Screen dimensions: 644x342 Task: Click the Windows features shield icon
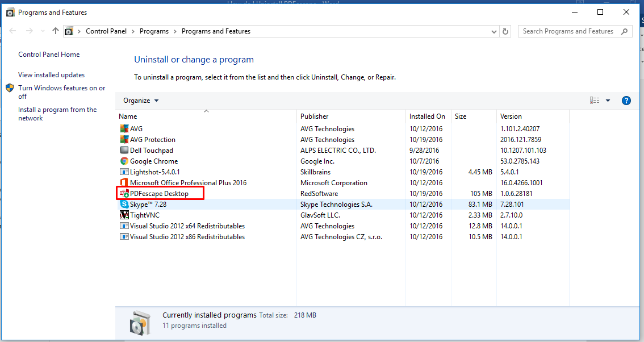(x=10, y=88)
